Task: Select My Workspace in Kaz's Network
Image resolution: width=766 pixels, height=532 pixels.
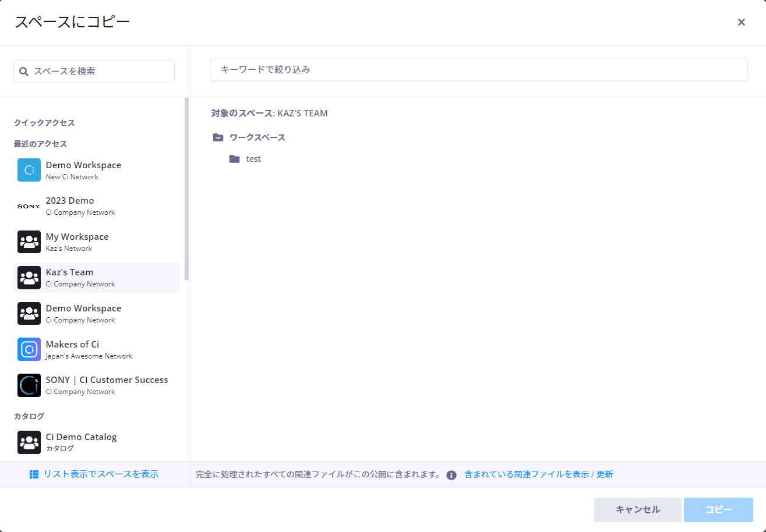Action: (96, 242)
